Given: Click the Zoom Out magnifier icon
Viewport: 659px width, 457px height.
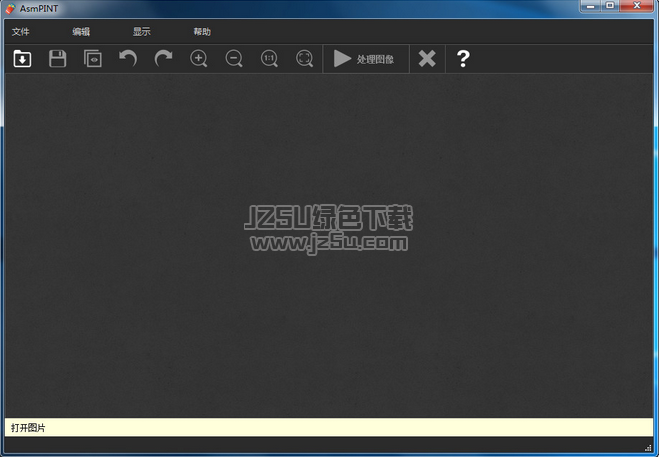Looking at the screenshot, I should click(234, 58).
